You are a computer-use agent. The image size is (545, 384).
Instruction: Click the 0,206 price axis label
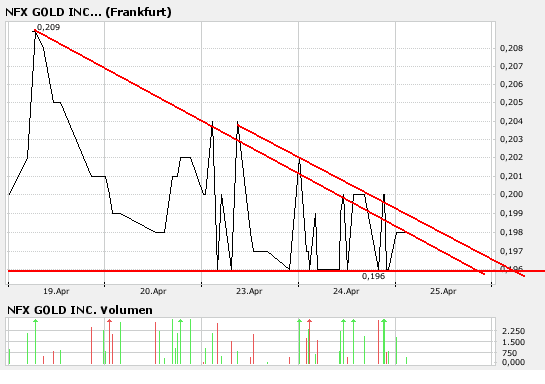511,84
